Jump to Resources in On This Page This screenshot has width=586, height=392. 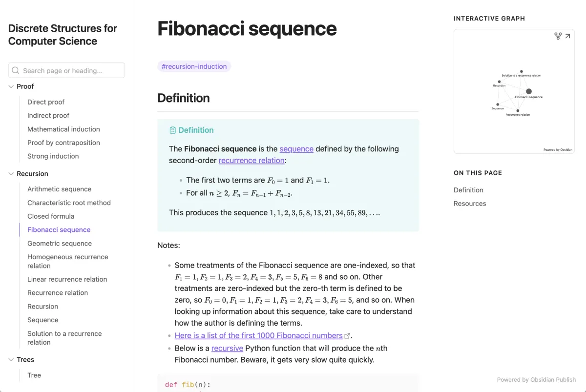click(x=470, y=204)
